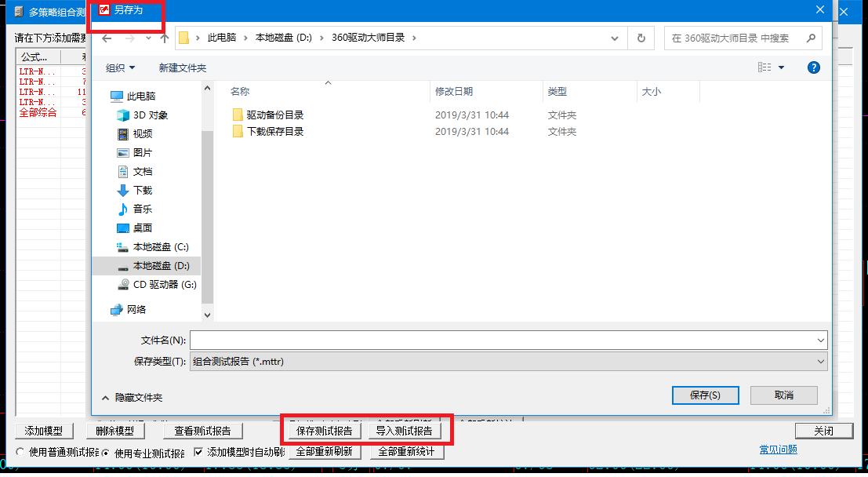Close the 另存为 dialog
The height and width of the screenshot is (477, 868).
click(820, 10)
